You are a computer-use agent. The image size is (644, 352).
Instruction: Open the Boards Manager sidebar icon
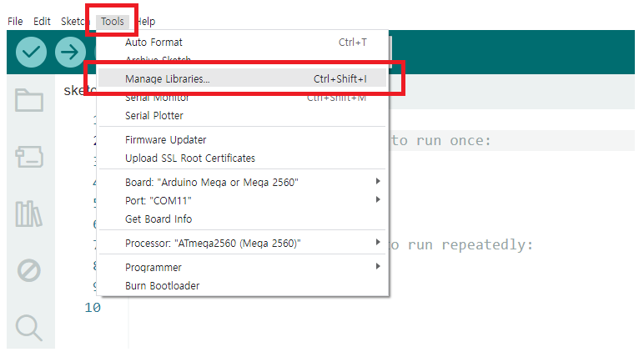(29, 157)
